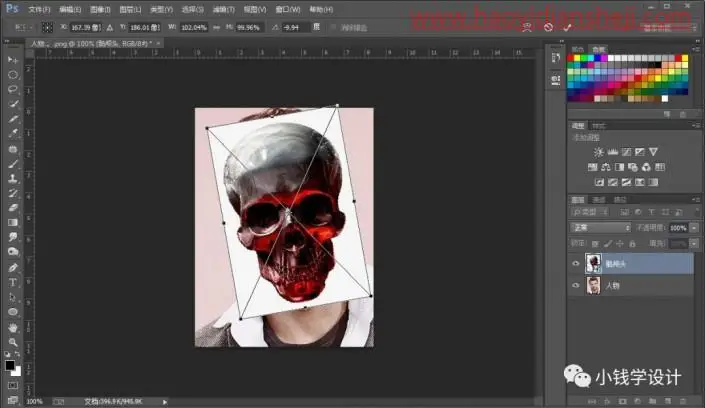
Task: Select the Brush tool
Action: 13,164
